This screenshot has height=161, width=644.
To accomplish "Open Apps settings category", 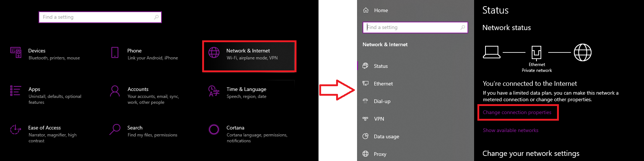I will [x=45, y=95].
